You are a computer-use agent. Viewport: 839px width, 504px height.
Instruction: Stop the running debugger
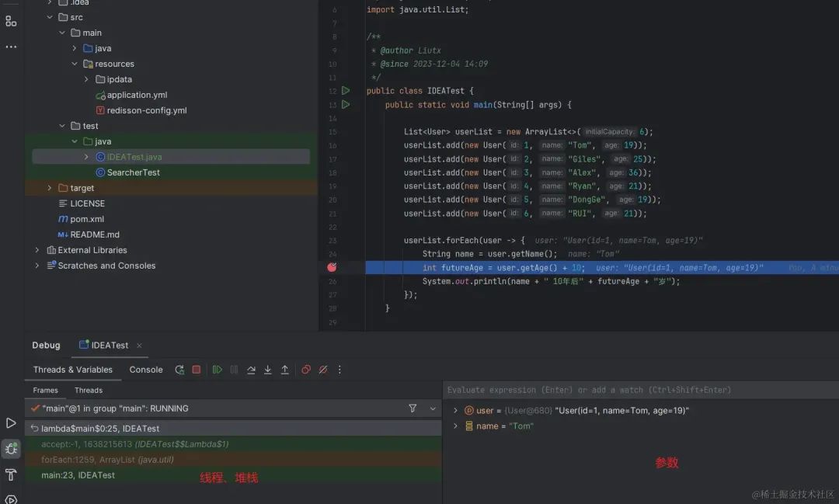(197, 370)
